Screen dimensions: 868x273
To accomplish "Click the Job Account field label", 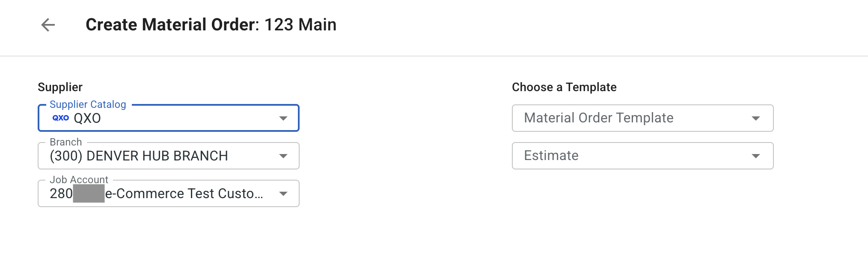I will (79, 180).
